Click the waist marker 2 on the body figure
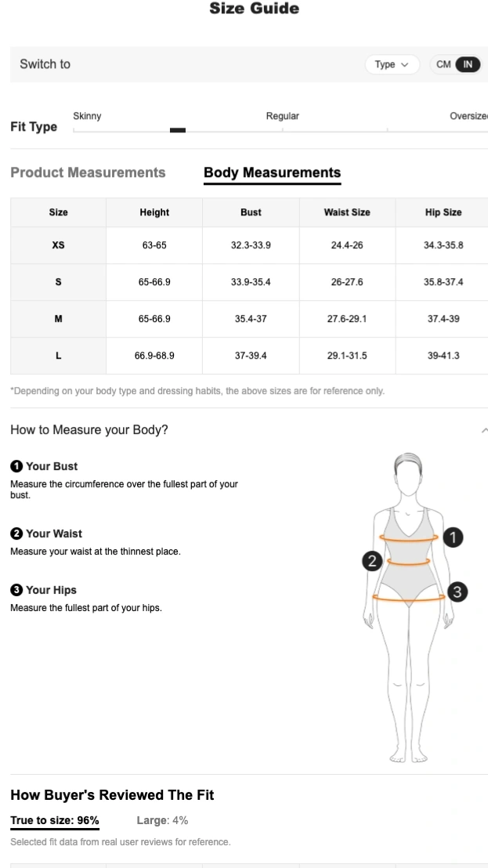The image size is (488, 868). click(372, 561)
